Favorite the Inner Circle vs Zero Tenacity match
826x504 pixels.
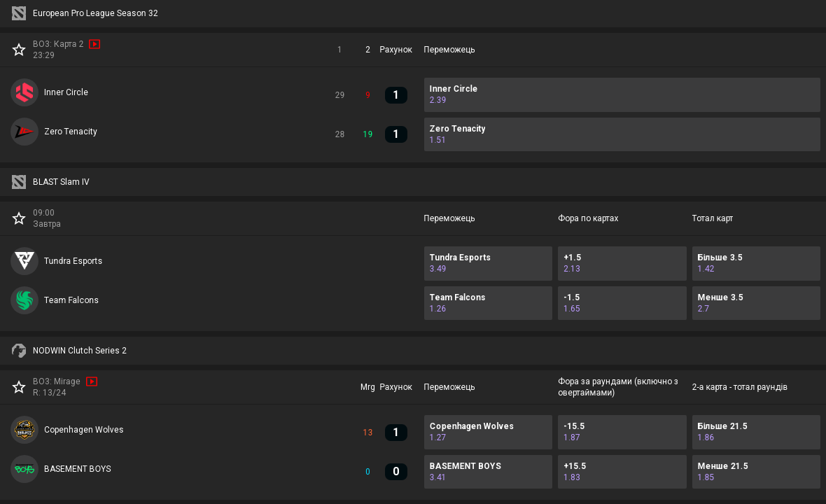click(19, 50)
